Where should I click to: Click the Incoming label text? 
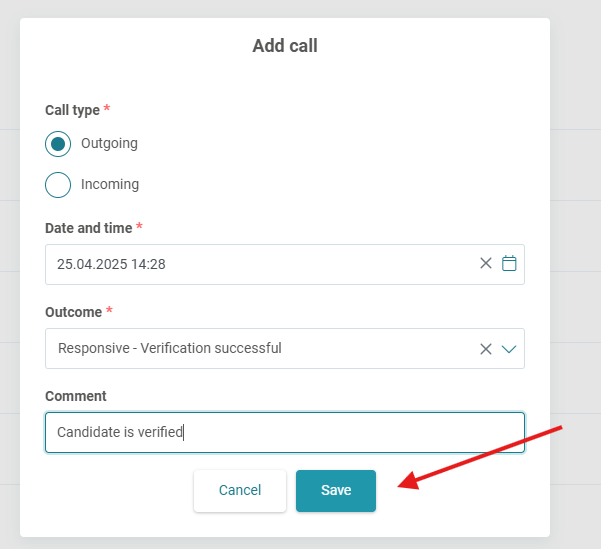pyautogui.click(x=109, y=185)
